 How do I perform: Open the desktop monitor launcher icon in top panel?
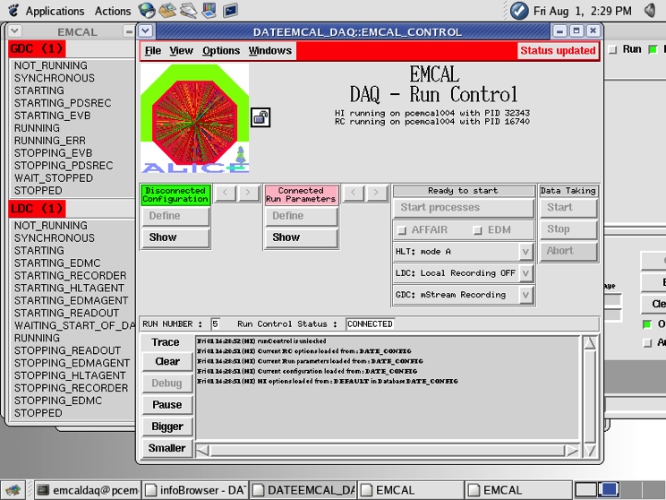click(209, 10)
